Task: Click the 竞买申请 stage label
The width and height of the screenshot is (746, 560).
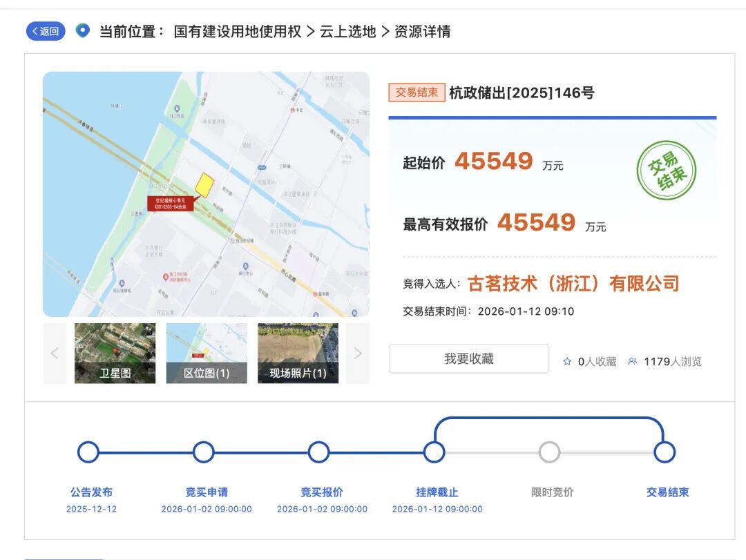Action: point(207,492)
